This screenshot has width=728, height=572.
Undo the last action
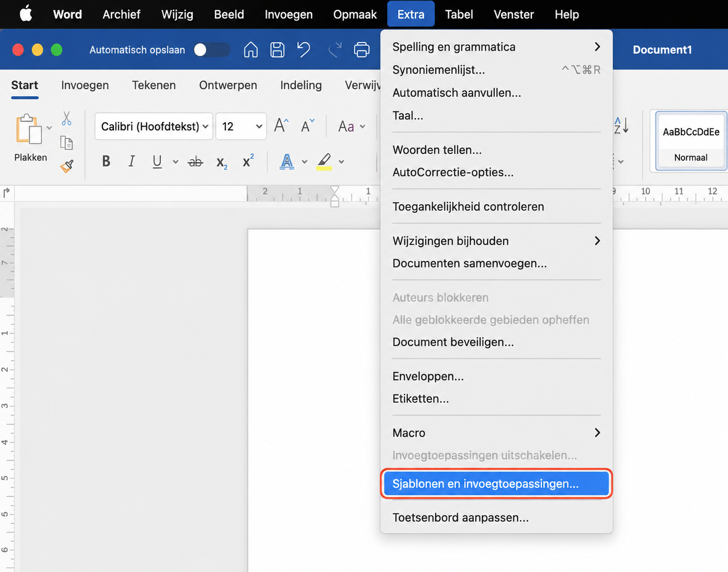click(304, 49)
